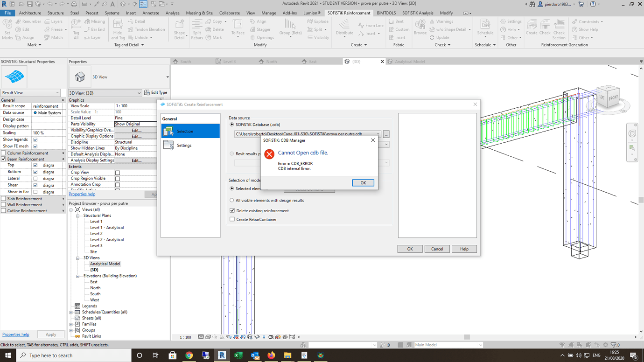The width and height of the screenshot is (644, 362).
Task: Enable the Create RebarContainer option
Action: [x=232, y=218]
